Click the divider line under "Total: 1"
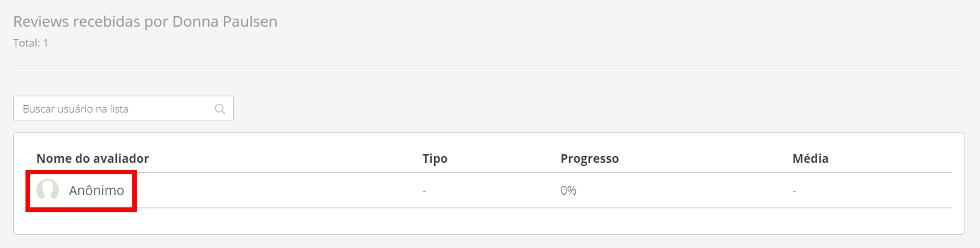This screenshot has height=248, width=980. click(489, 66)
